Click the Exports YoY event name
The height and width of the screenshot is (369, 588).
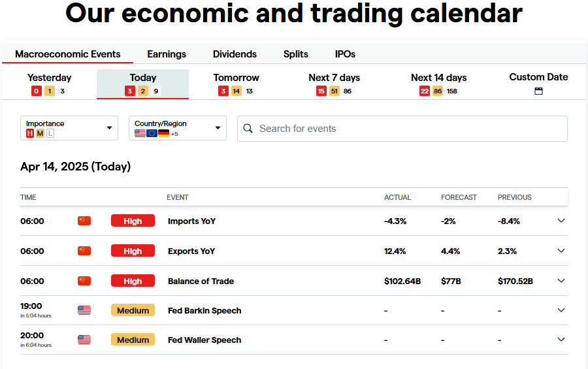click(x=191, y=251)
